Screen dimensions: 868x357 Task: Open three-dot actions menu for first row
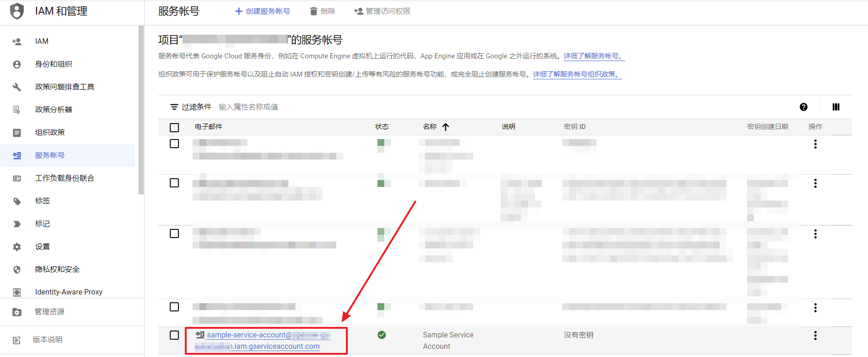[x=815, y=144]
